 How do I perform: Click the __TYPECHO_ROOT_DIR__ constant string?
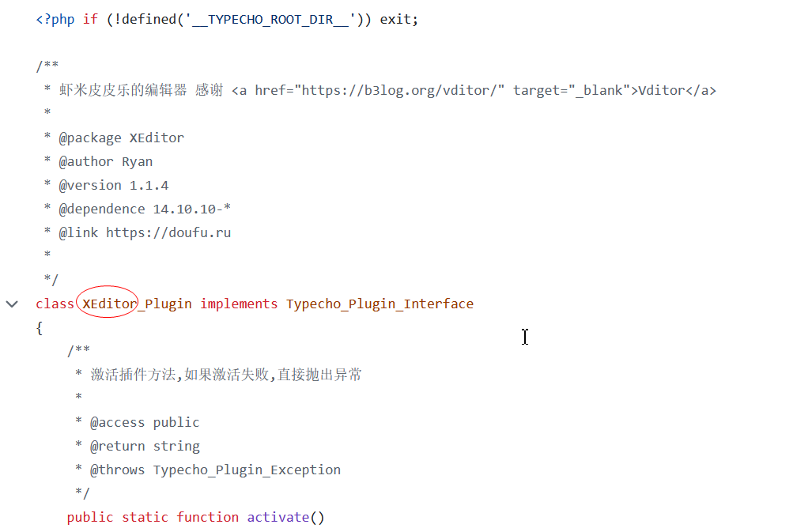(270, 19)
